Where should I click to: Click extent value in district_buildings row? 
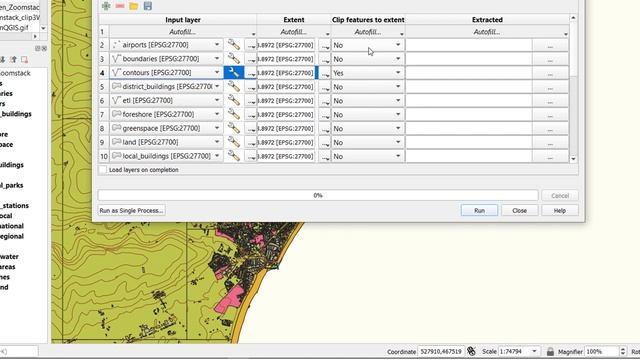coord(287,87)
